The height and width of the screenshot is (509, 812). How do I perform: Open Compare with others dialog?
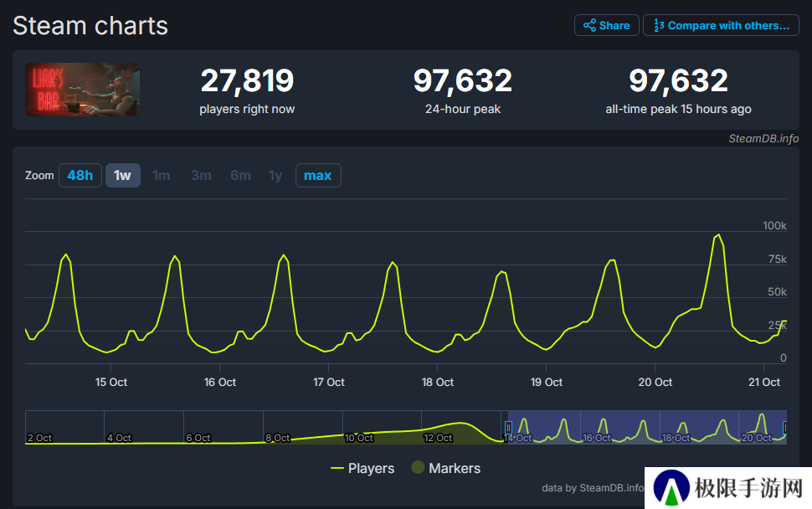pyautogui.click(x=721, y=25)
